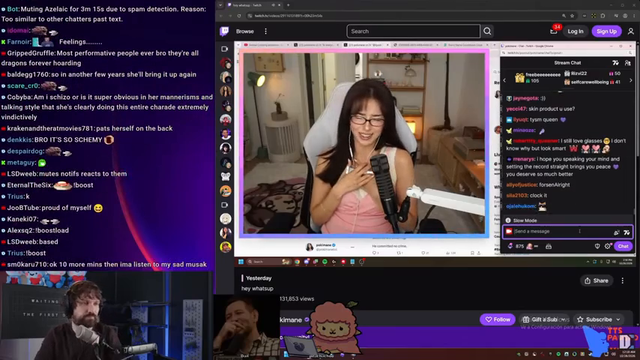Click the magnifier search button
Viewport: 640px width, 360px height.
[x=487, y=31]
